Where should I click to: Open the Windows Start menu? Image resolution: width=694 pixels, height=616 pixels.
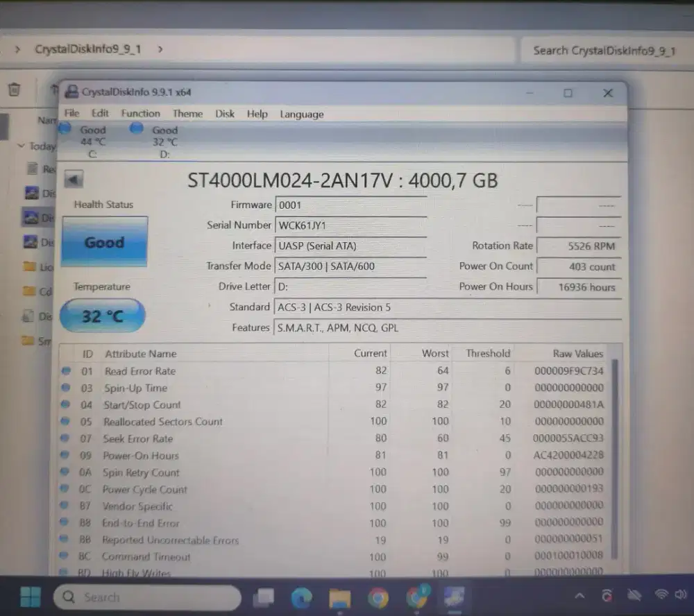point(30,597)
